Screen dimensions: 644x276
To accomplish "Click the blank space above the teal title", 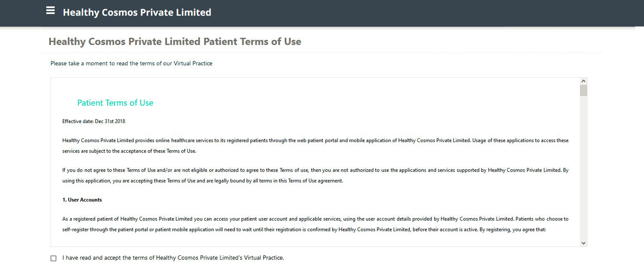I will click(x=305, y=87).
